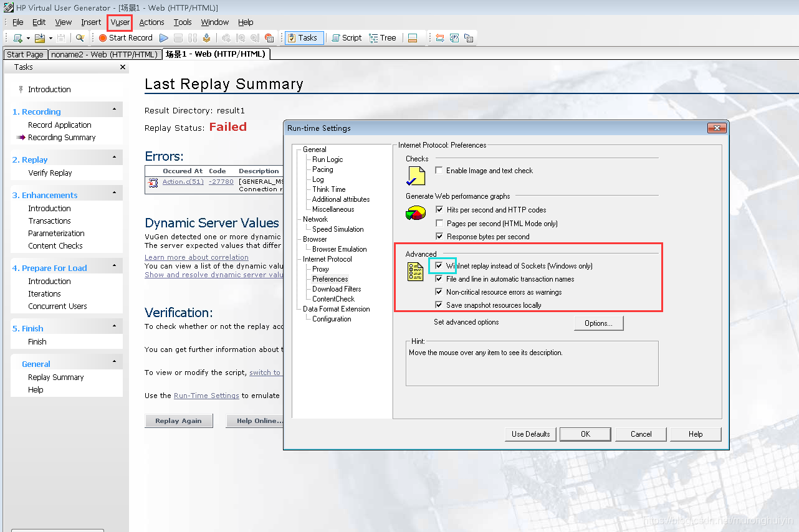
Task: Collapse the 1. Recording task section
Action: (115, 110)
